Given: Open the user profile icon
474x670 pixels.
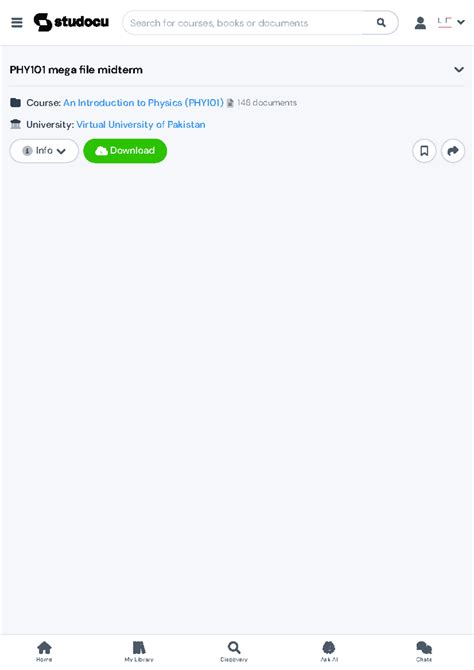Looking at the screenshot, I should 420,23.
